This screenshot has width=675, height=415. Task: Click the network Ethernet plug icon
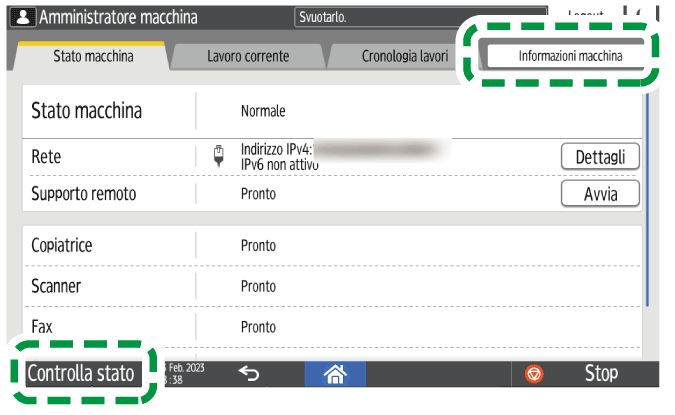[x=219, y=156]
